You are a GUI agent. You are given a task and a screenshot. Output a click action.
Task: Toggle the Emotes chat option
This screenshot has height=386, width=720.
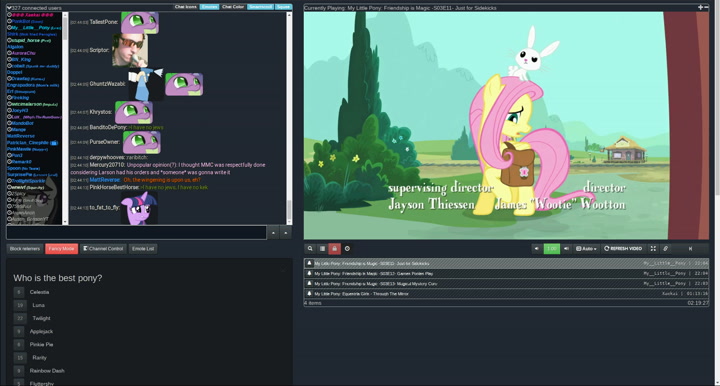[x=209, y=7]
